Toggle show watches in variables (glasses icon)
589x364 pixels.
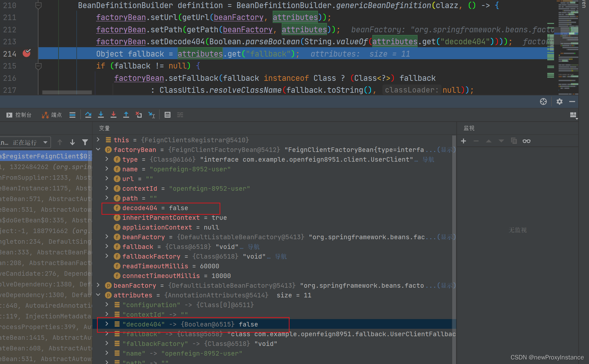click(527, 141)
